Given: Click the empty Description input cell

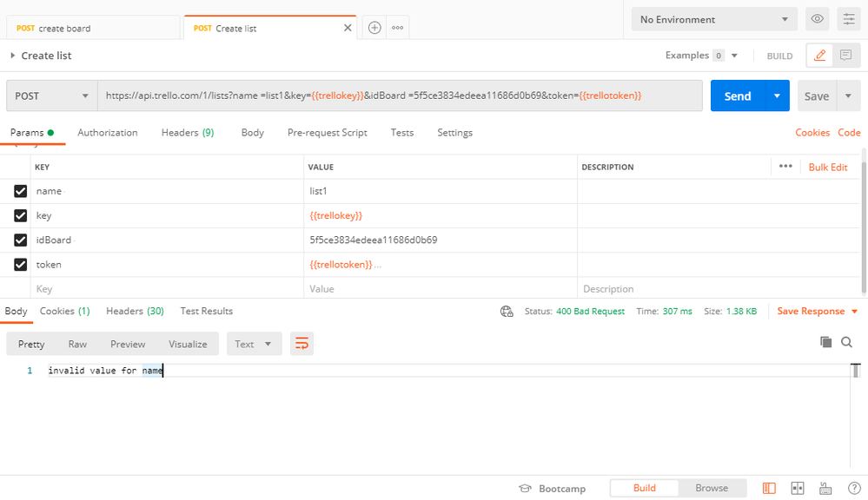Looking at the screenshot, I should click(719, 289).
